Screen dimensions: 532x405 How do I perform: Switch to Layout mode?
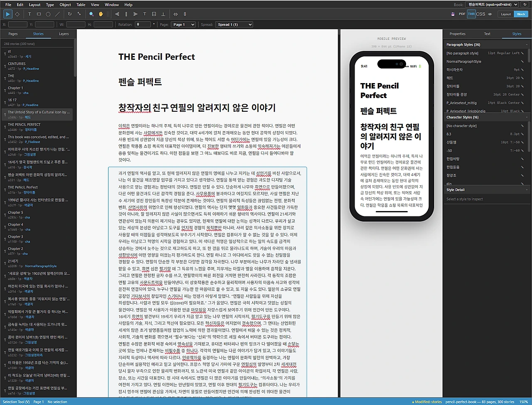(506, 14)
